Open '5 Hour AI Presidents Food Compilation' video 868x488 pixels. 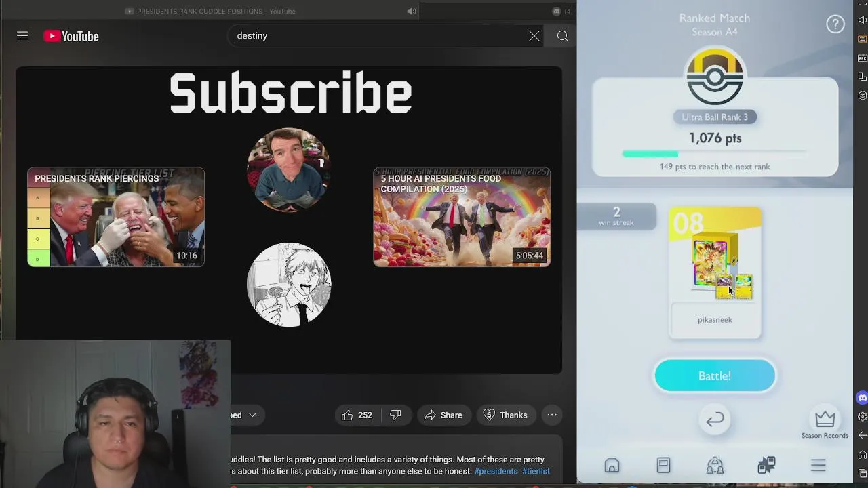pos(462,217)
